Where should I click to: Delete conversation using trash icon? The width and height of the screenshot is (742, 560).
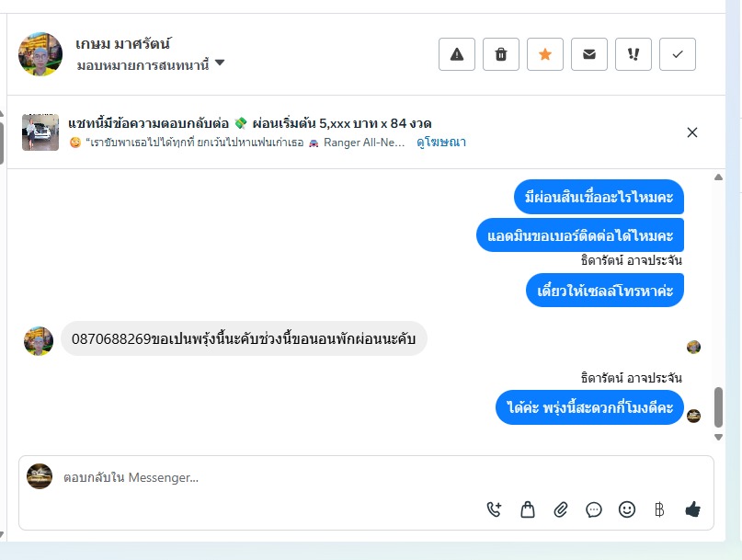point(501,54)
